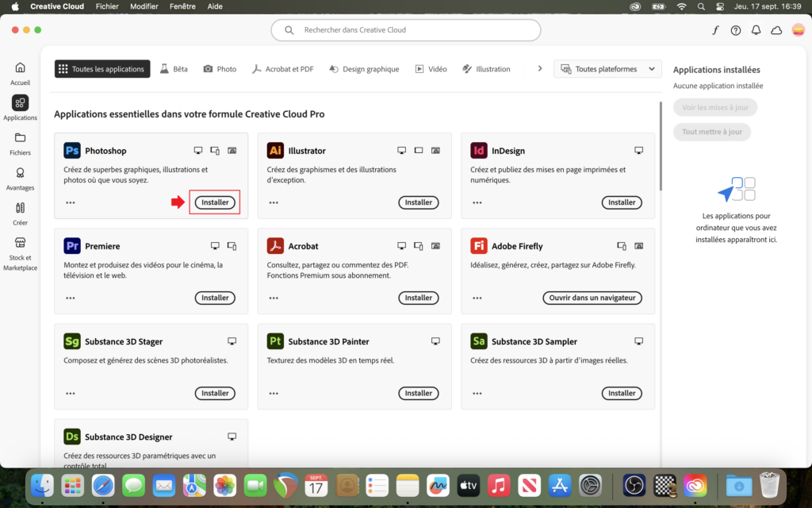
Task: Open the Toutes plateformes dropdown
Action: click(607, 69)
